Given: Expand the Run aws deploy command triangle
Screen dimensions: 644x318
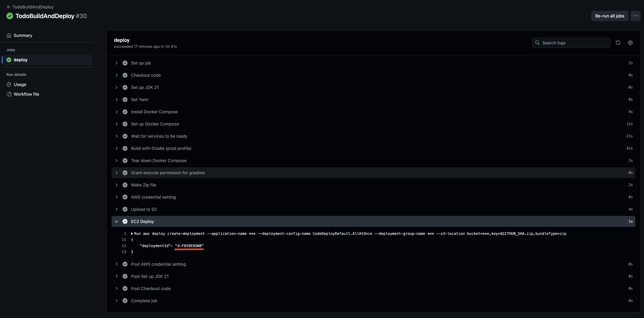Looking at the screenshot, I should click(132, 234).
